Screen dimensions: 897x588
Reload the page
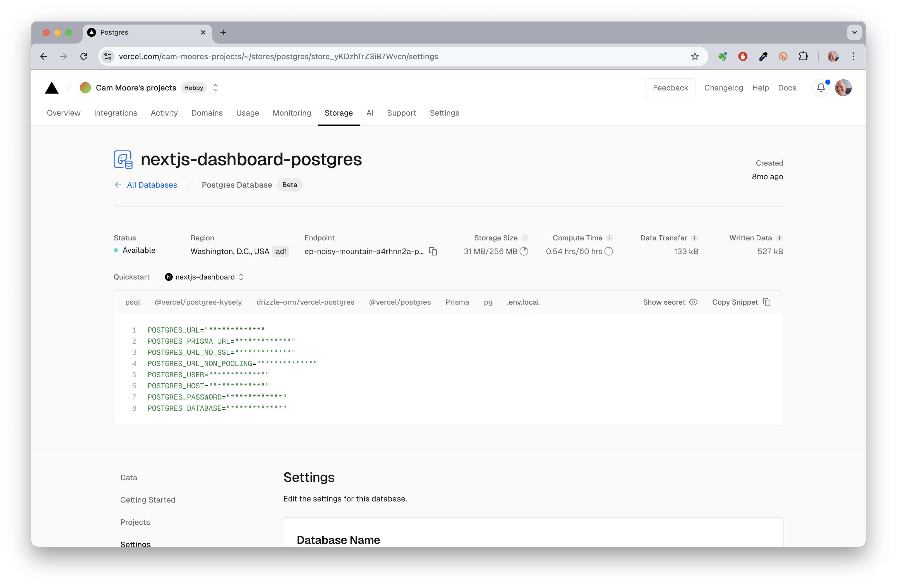point(84,56)
